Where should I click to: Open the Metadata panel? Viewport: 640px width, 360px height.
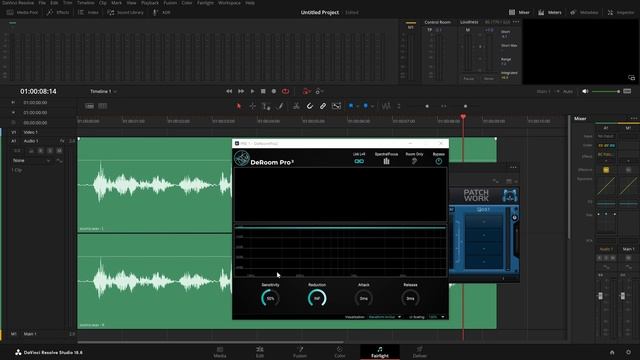tap(584, 13)
